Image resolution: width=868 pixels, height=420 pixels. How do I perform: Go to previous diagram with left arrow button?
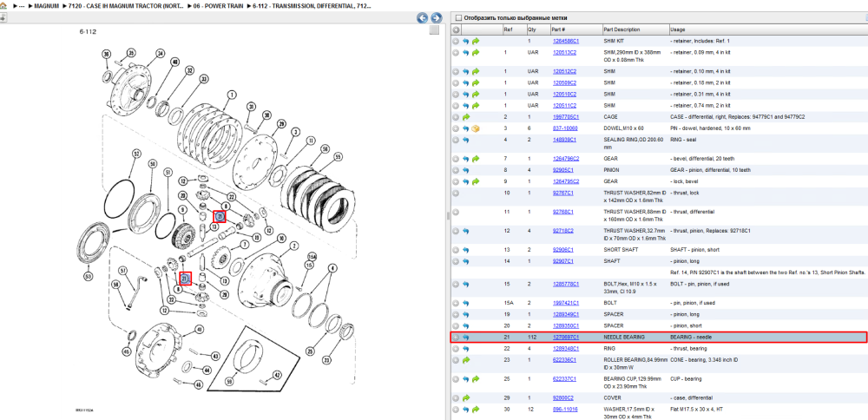point(423,17)
